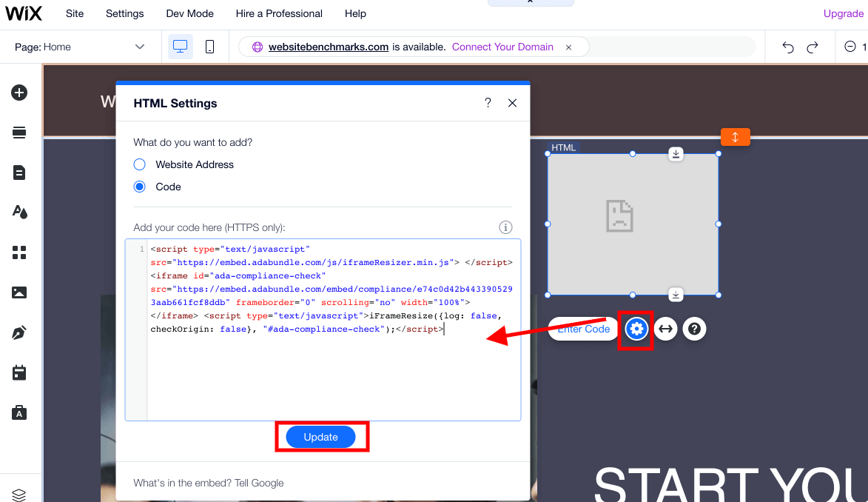Open the Add Section strip icon
Screen dimensions: 868x502
[19, 133]
